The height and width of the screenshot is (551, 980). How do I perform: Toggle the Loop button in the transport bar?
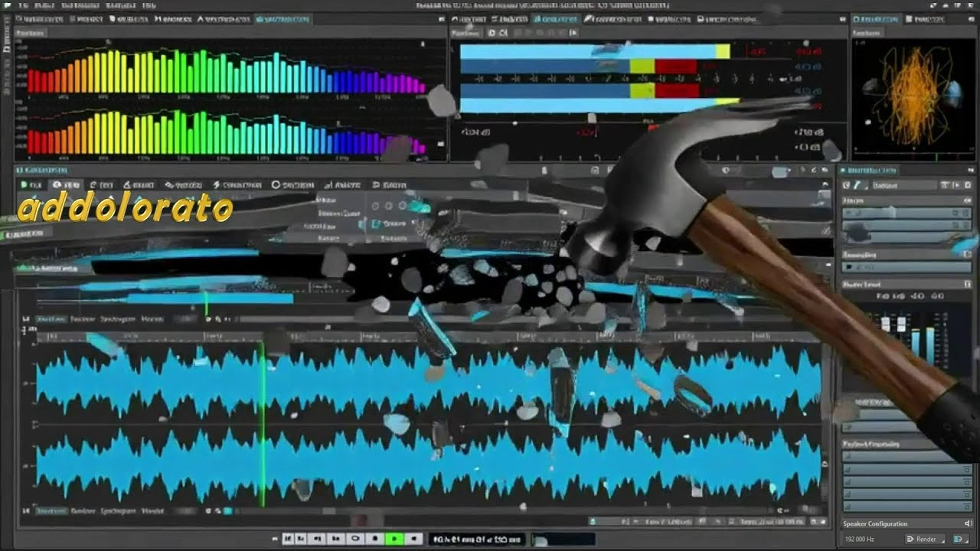pos(356,540)
